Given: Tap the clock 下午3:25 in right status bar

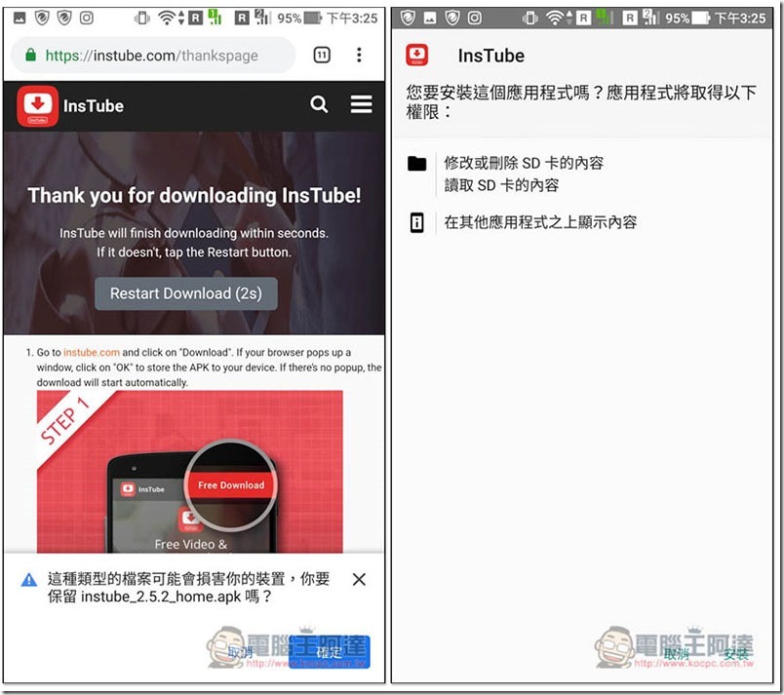Looking at the screenshot, I should point(740,19).
